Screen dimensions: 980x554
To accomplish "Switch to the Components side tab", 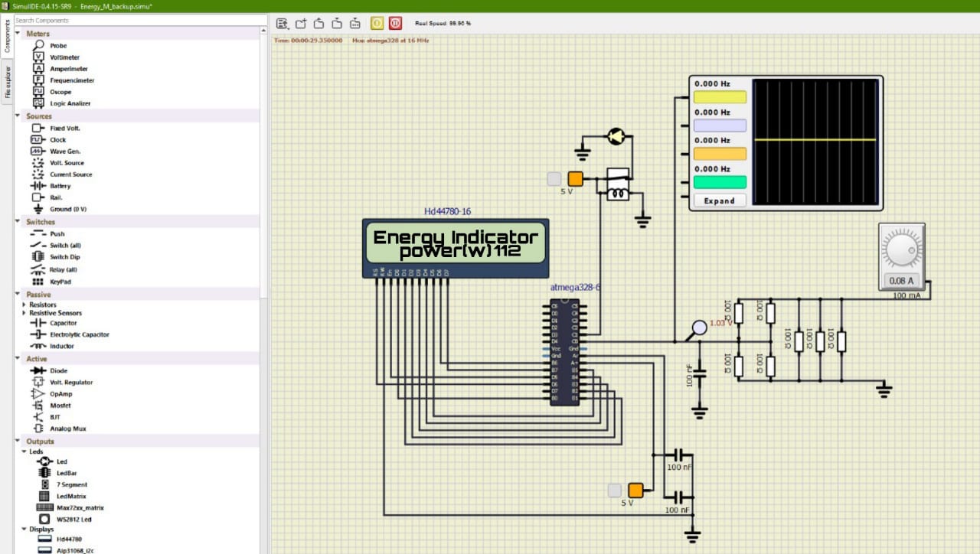I will click(x=8, y=35).
